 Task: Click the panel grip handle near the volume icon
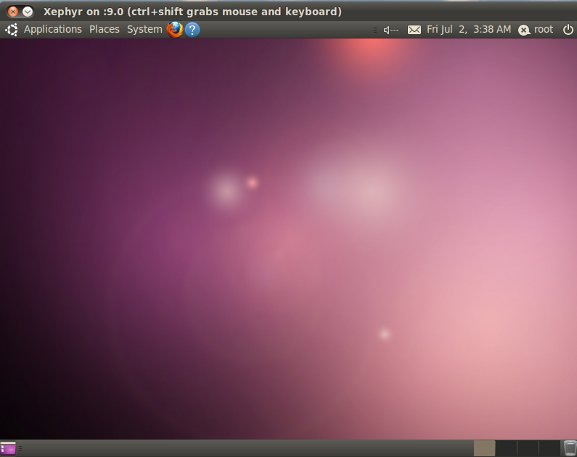coord(375,30)
